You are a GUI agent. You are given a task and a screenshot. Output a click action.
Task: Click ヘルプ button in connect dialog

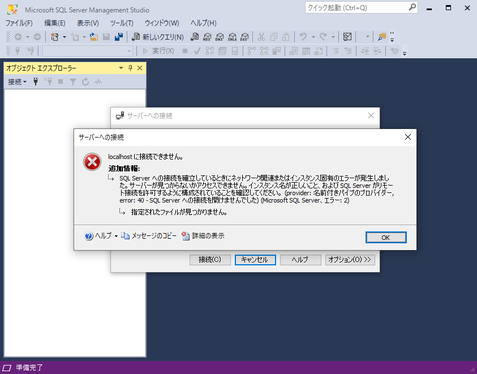[300, 260]
